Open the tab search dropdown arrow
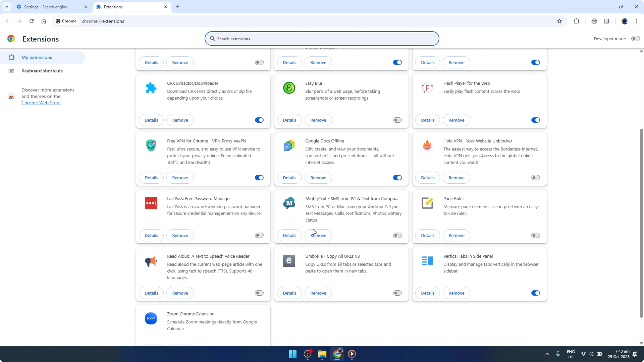Image resolution: width=644 pixels, height=362 pixels. click(x=7, y=7)
